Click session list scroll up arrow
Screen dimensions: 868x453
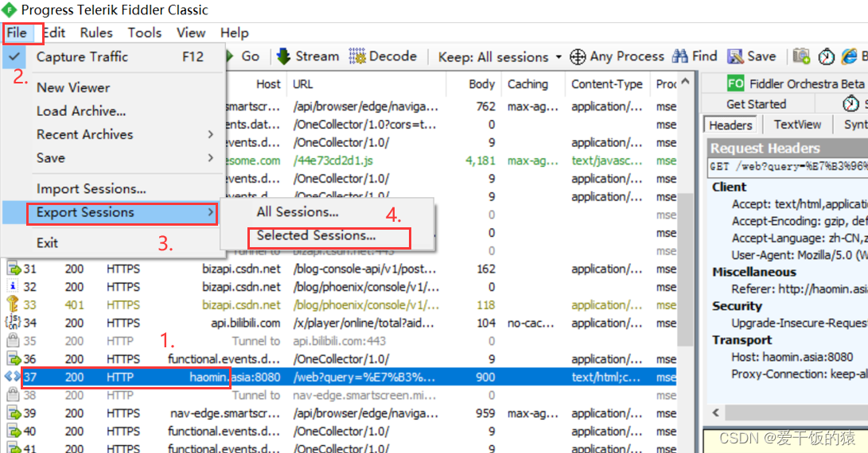click(x=685, y=82)
